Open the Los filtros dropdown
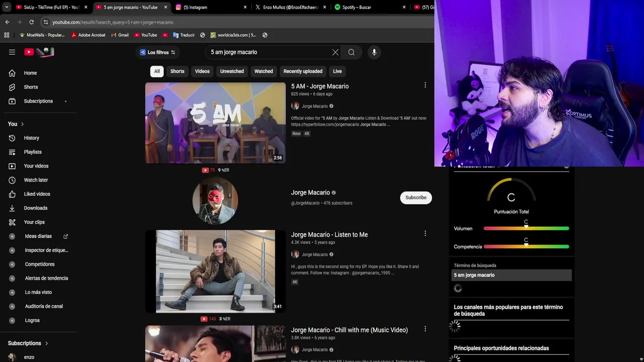This screenshot has height=362, width=644. pyautogui.click(x=157, y=52)
